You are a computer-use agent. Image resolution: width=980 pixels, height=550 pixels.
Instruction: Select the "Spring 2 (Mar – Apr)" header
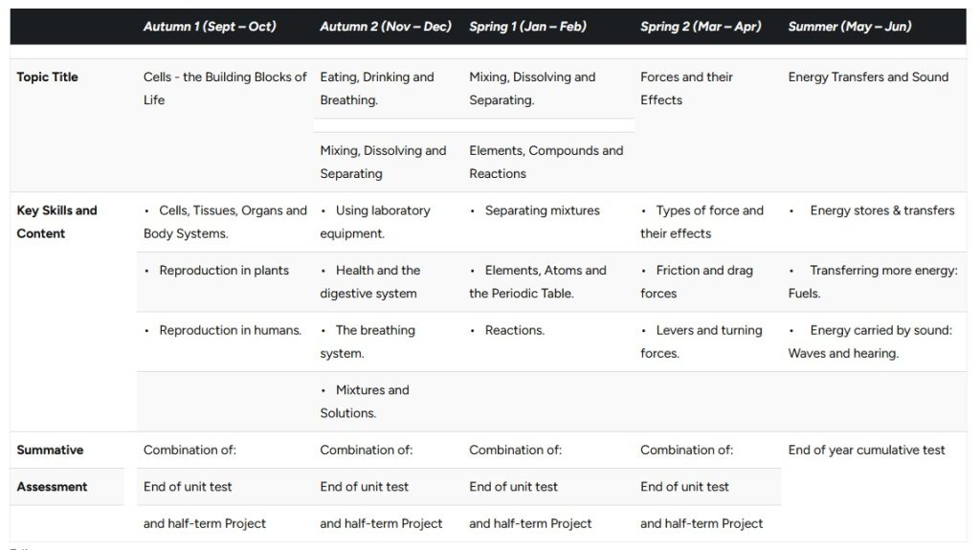tap(701, 27)
